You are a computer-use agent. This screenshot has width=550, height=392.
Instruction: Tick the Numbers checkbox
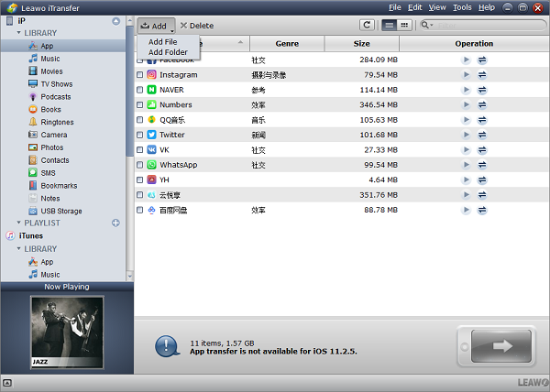(x=139, y=104)
